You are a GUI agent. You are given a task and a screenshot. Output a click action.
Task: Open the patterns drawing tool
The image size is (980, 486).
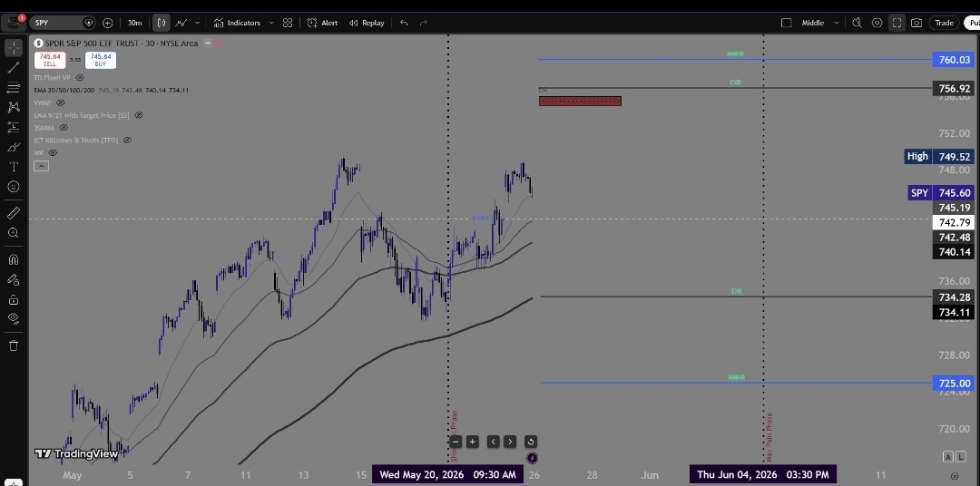tap(13, 107)
